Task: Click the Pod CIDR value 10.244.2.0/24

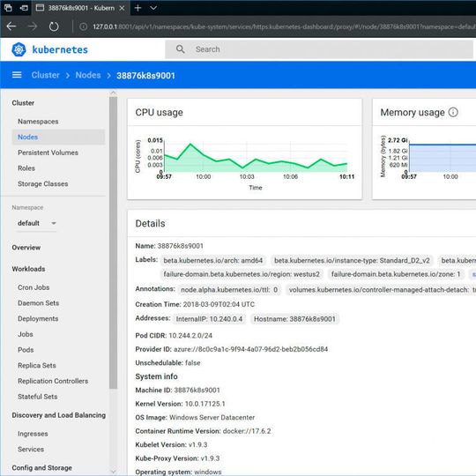Action: click(x=190, y=336)
